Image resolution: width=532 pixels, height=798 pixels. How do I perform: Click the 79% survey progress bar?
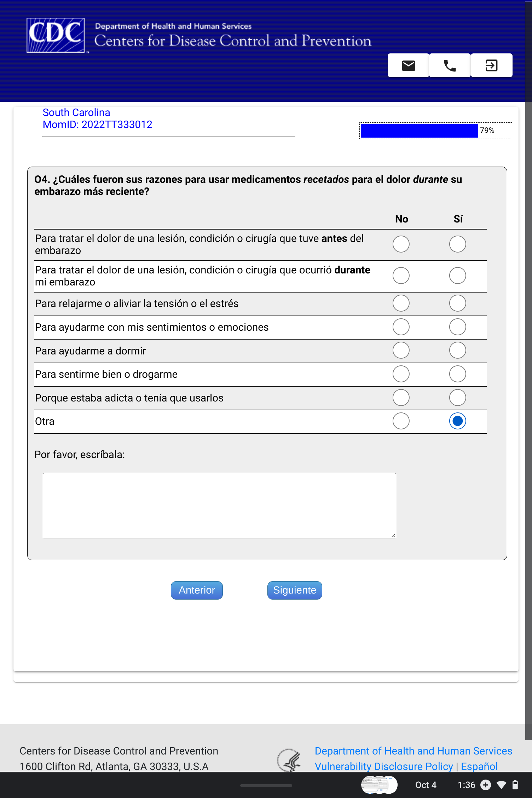435,131
